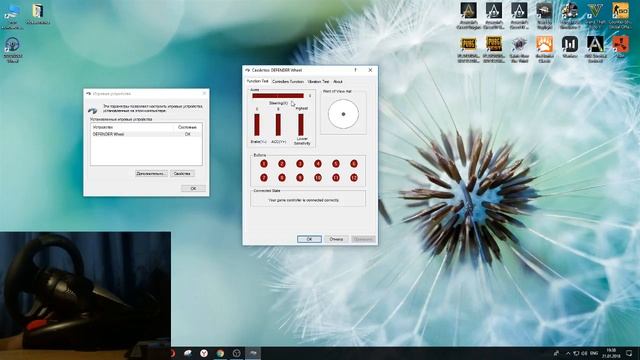The width and height of the screenshot is (640, 360).
Task: Click the taskbar clock
Action: 611,353
